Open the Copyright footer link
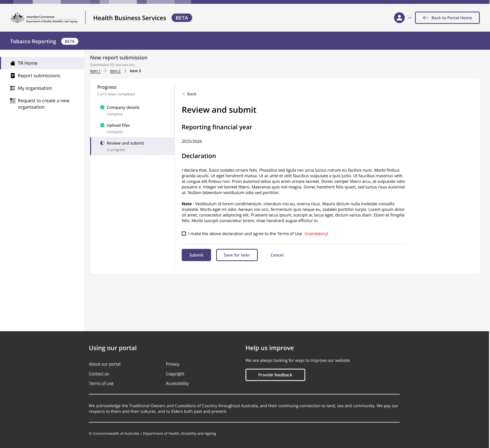The width and height of the screenshot is (490, 448). (x=175, y=374)
